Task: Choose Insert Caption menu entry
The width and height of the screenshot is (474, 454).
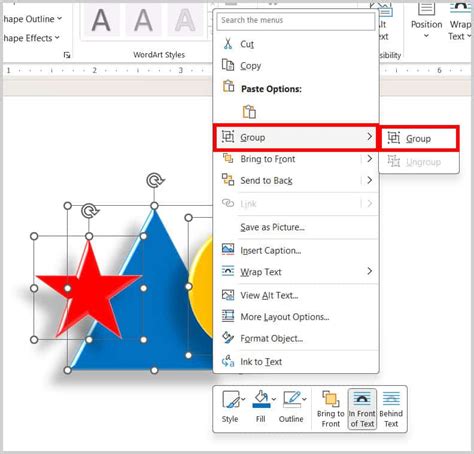Action: pyautogui.click(x=295, y=250)
